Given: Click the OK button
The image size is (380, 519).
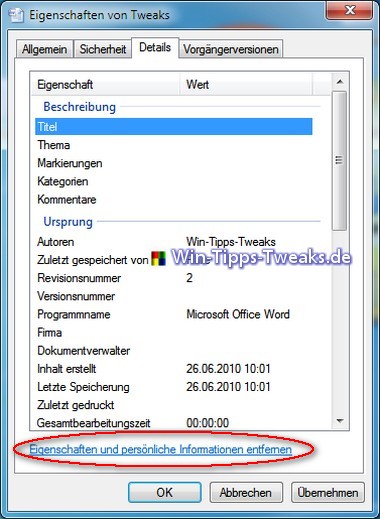Looking at the screenshot, I should coord(165,492).
